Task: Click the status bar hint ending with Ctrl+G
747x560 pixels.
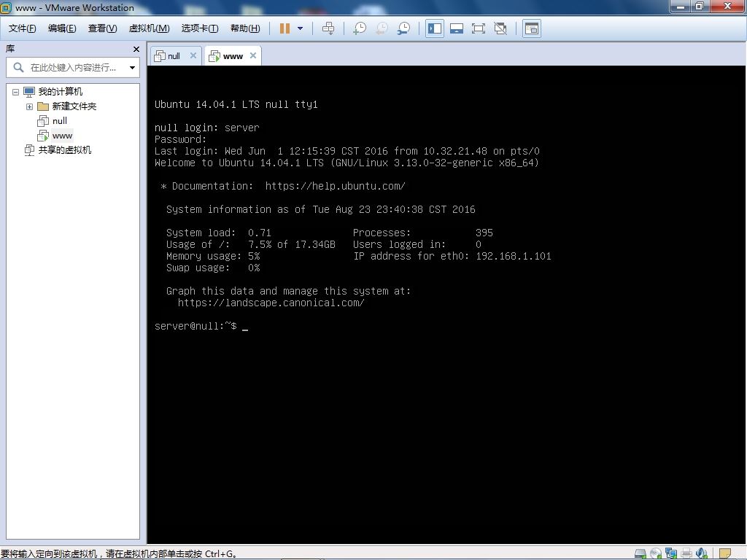Action: pyautogui.click(x=119, y=554)
